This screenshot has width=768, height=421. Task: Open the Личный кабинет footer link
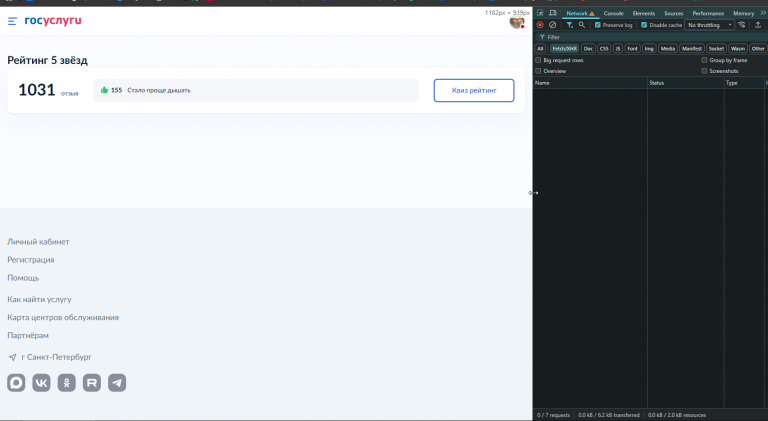38,242
